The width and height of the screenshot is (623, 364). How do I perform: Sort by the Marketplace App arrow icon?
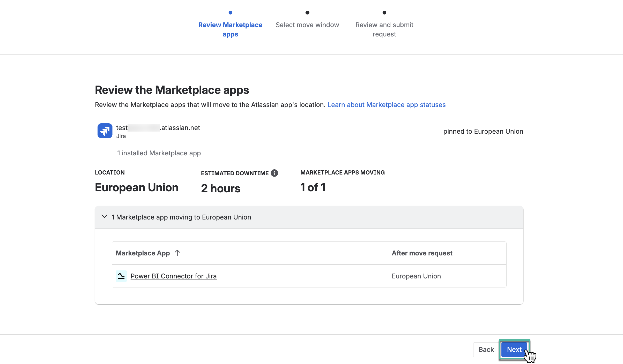(x=177, y=253)
